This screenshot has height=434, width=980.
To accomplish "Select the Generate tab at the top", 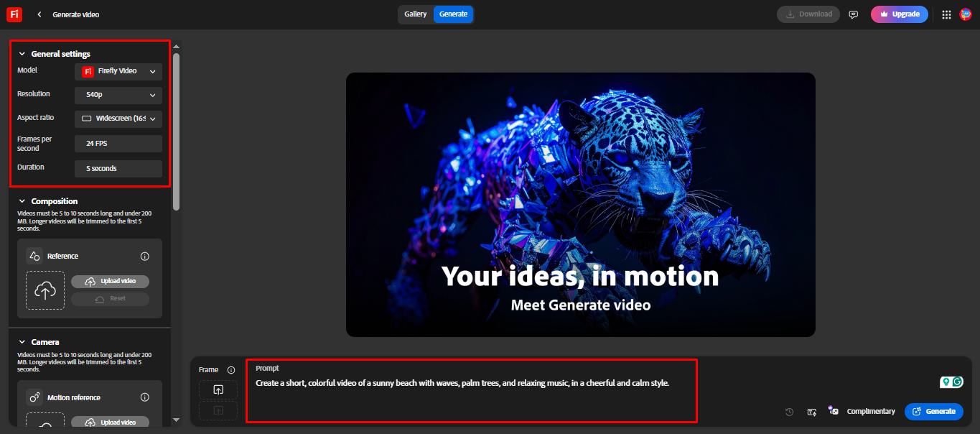I will coord(453,14).
